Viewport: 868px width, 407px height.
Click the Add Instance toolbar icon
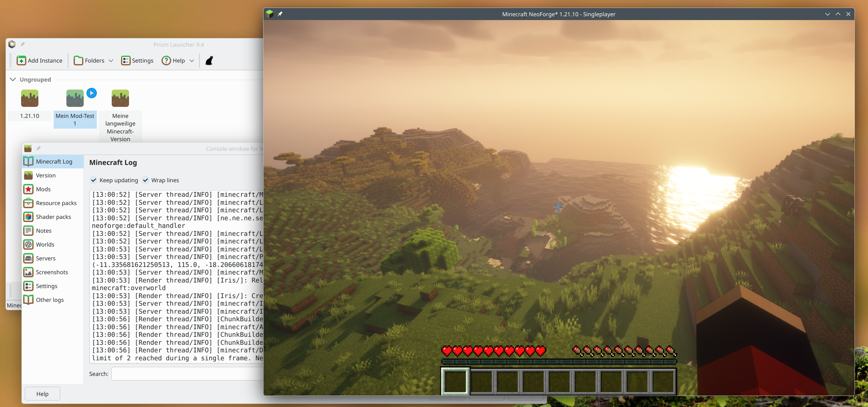tap(21, 61)
